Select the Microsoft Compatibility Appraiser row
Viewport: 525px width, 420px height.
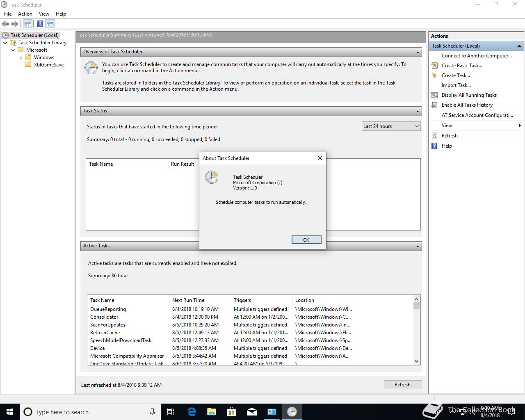click(221, 356)
